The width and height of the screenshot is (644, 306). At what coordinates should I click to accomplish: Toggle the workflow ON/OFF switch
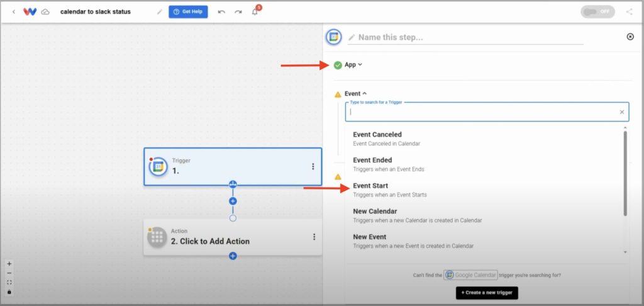tap(597, 11)
